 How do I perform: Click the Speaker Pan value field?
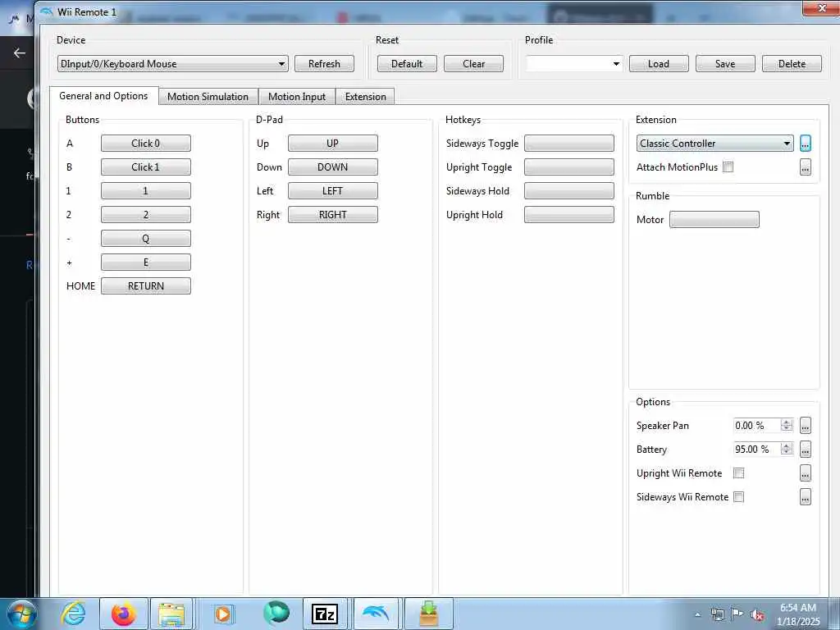click(756, 426)
